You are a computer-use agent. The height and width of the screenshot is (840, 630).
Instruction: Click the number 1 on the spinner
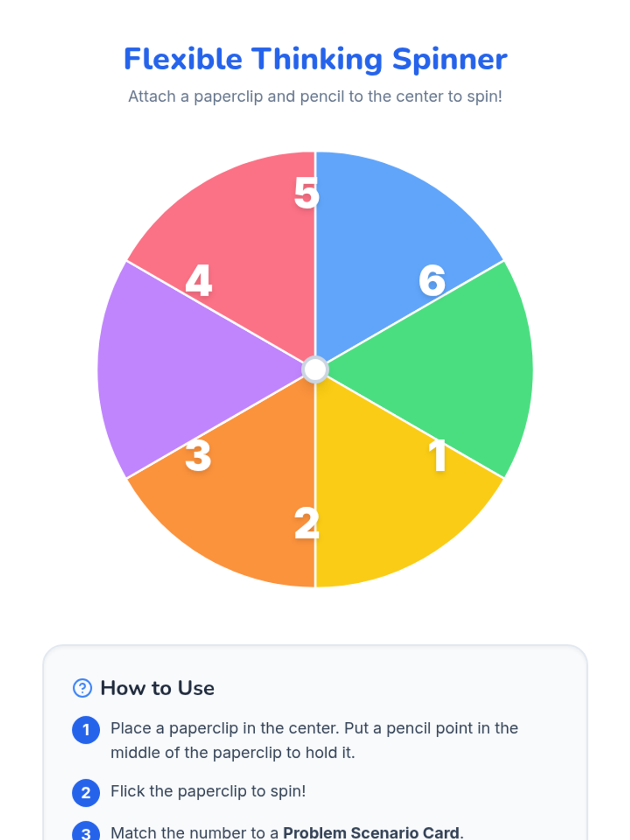pyautogui.click(x=437, y=456)
